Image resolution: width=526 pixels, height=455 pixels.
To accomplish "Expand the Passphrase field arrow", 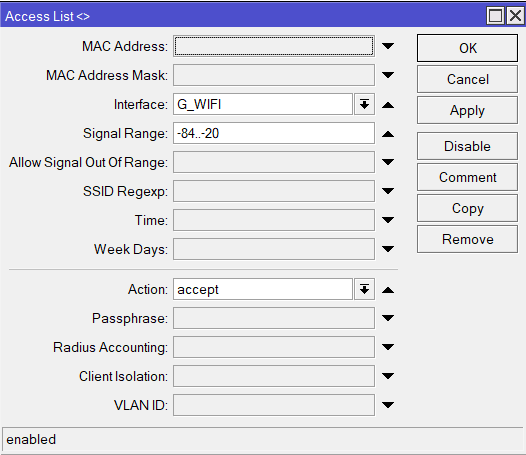I will click(x=388, y=318).
